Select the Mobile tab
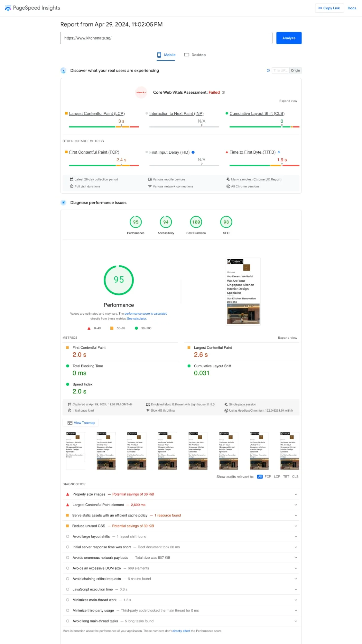 pos(166,55)
